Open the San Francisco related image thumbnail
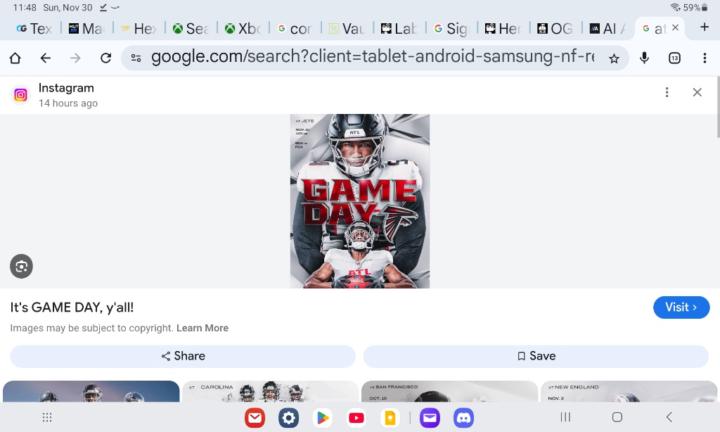 (x=449, y=391)
